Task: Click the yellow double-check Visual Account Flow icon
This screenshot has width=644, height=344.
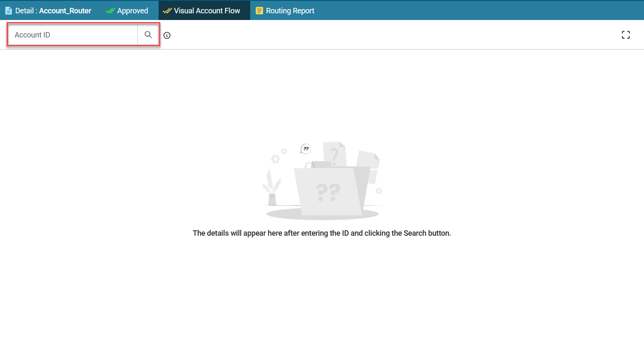Action: coord(167,11)
